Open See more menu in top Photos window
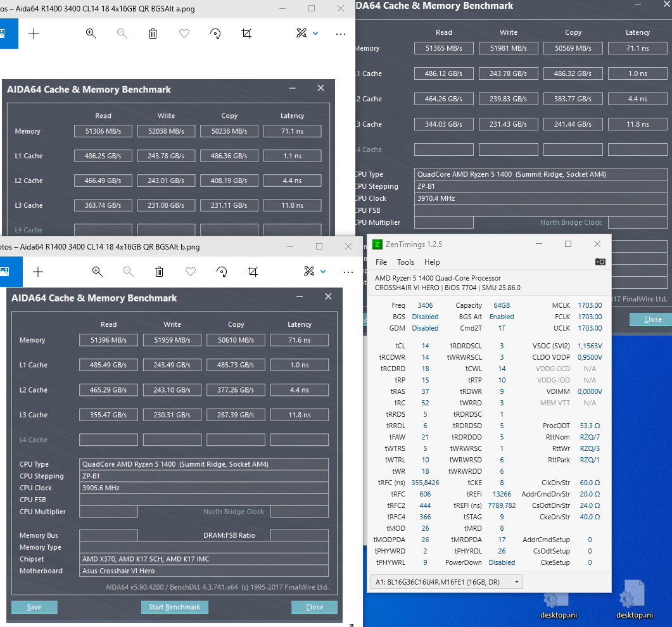Viewport: 672px width, 627px height. point(341,34)
